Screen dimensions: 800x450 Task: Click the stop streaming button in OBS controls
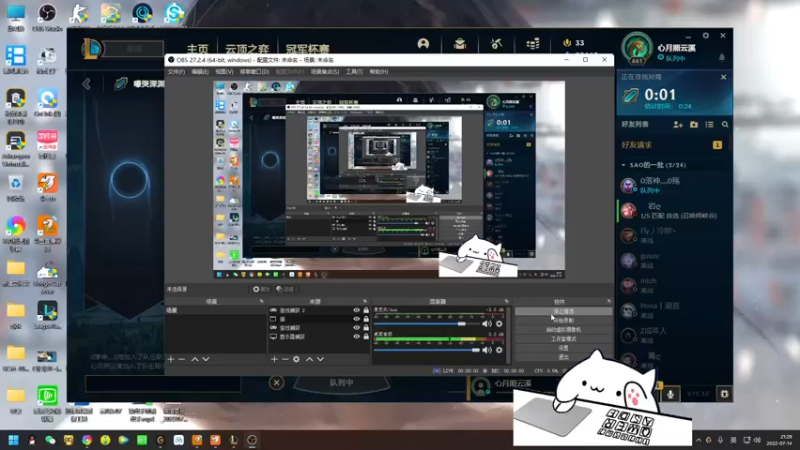pos(563,311)
